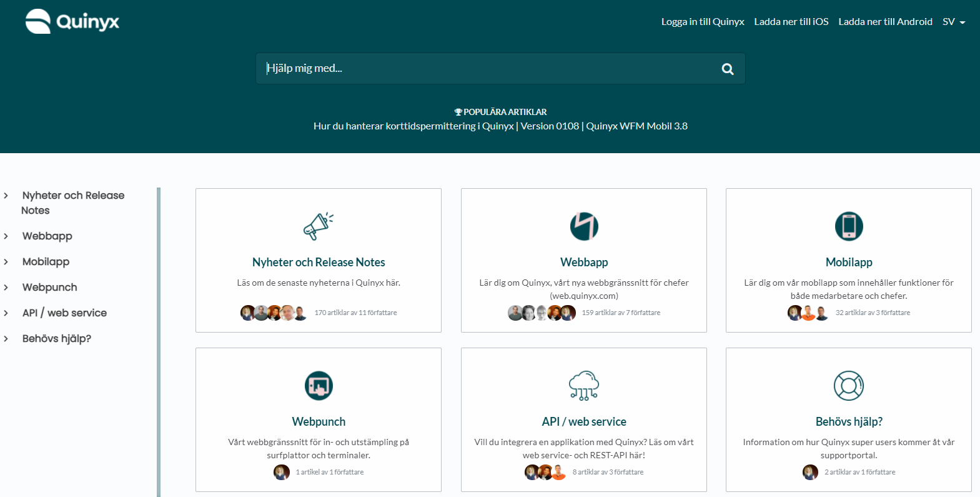Click description about supportportal

tap(849, 449)
